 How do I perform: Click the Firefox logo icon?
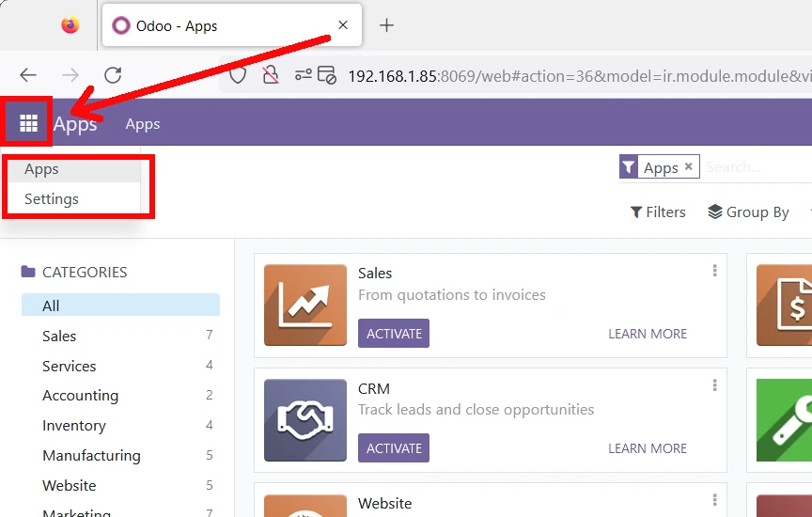(x=70, y=24)
